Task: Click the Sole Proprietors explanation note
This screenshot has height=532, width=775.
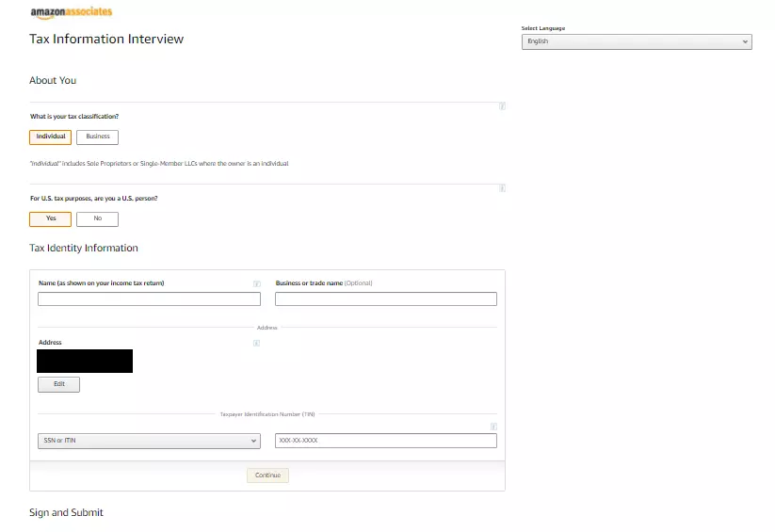Action: point(159,164)
